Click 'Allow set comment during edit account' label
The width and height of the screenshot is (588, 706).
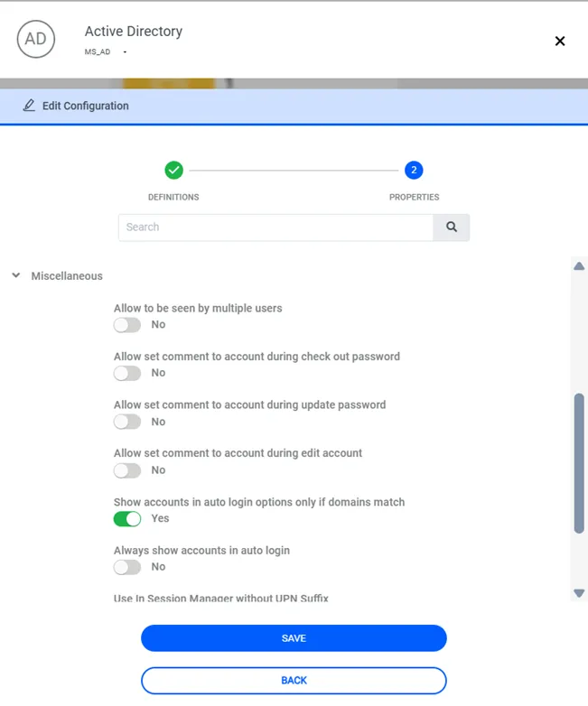click(x=238, y=453)
